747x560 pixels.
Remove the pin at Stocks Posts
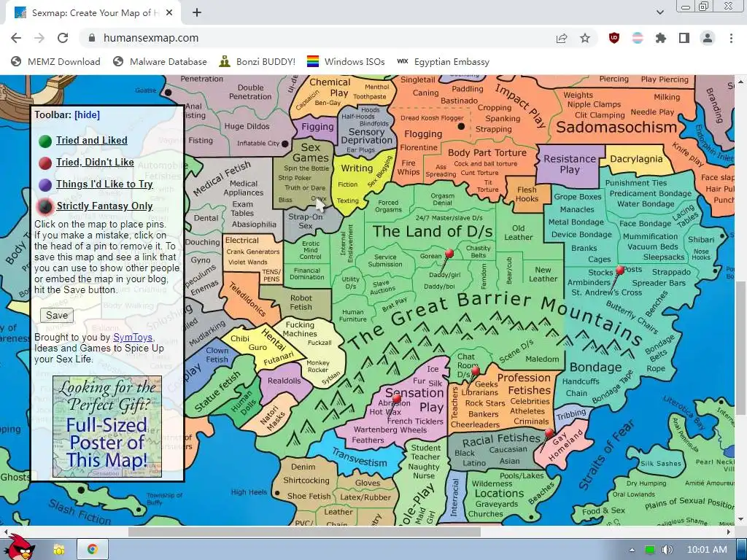point(620,270)
